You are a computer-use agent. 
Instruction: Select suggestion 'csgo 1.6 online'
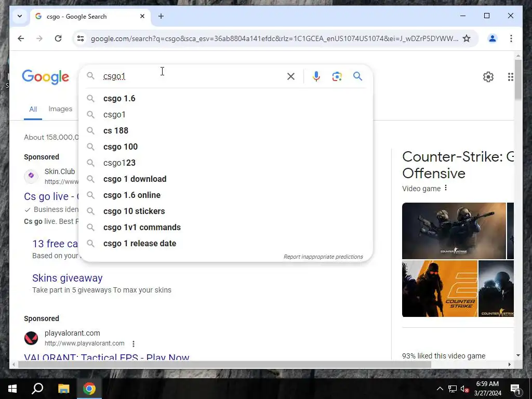[x=225, y=195]
